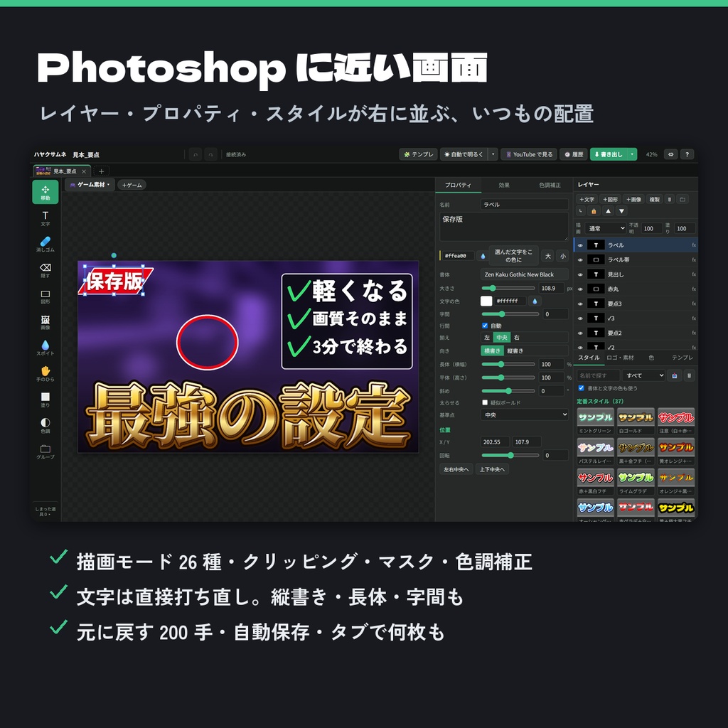The width and height of the screenshot is (728, 728).
Task: Hide the ラベル帯 layer with eye icon
Action: [x=580, y=260]
